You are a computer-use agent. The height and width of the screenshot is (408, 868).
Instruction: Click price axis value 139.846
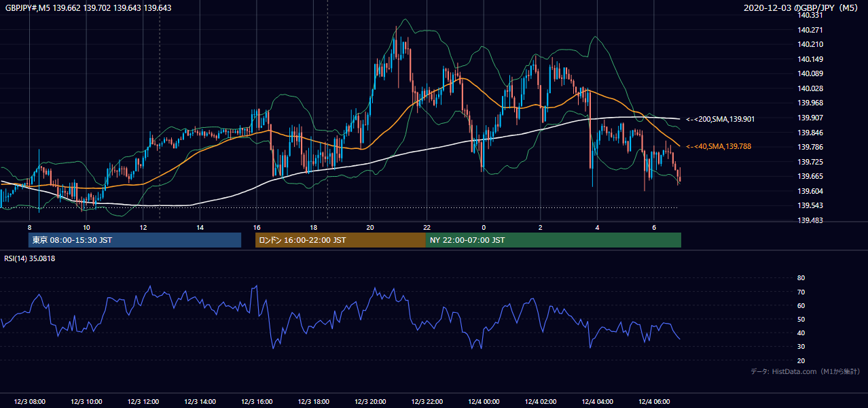810,133
